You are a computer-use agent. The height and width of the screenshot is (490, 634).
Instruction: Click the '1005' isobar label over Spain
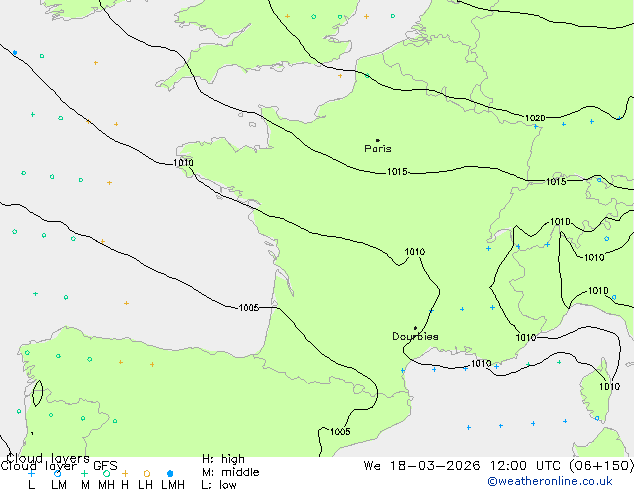340,432
